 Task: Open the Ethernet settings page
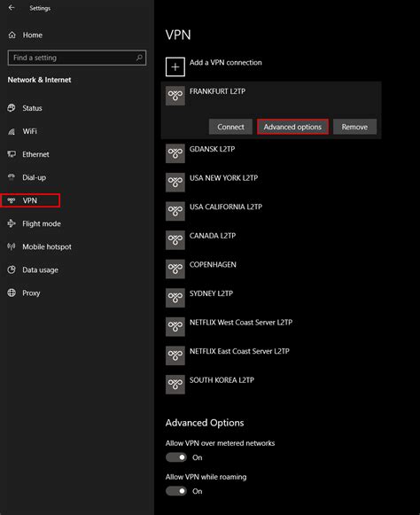pyautogui.click(x=35, y=154)
